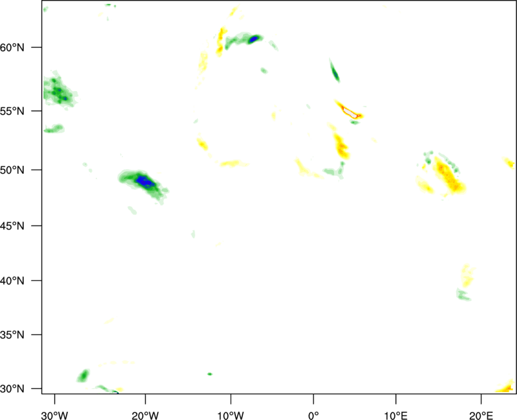Click the 10°W longitude label
The width and height of the screenshot is (517, 420).
[231, 415]
